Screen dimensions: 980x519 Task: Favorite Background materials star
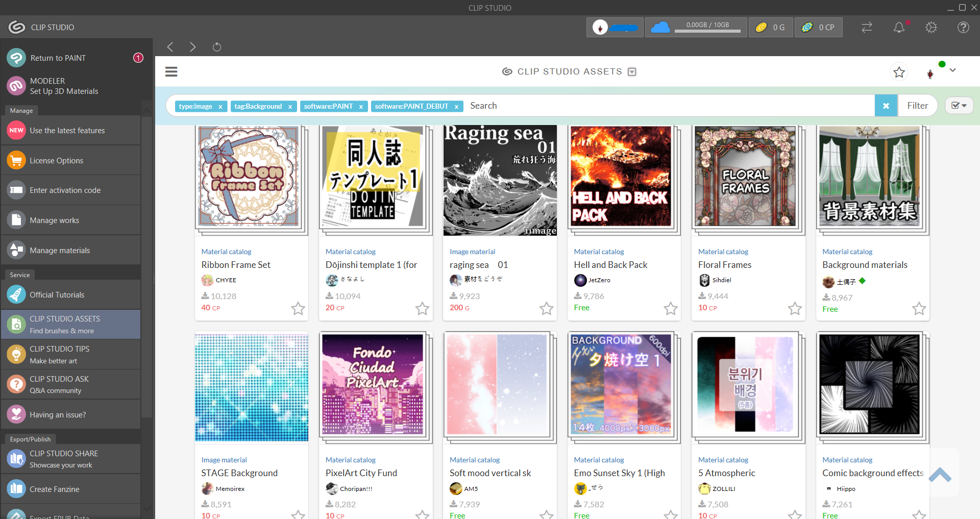click(x=919, y=308)
